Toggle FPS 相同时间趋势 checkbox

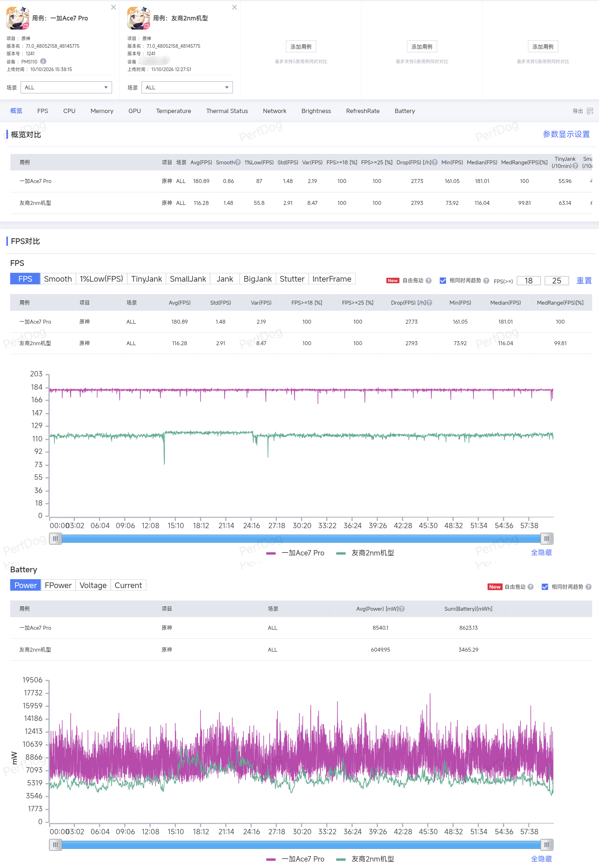(443, 281)
